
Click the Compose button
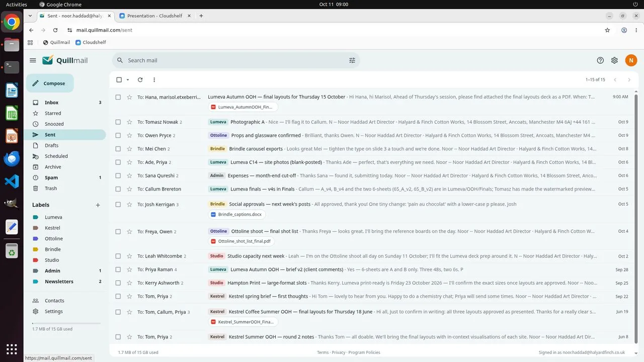pos(50,83)
